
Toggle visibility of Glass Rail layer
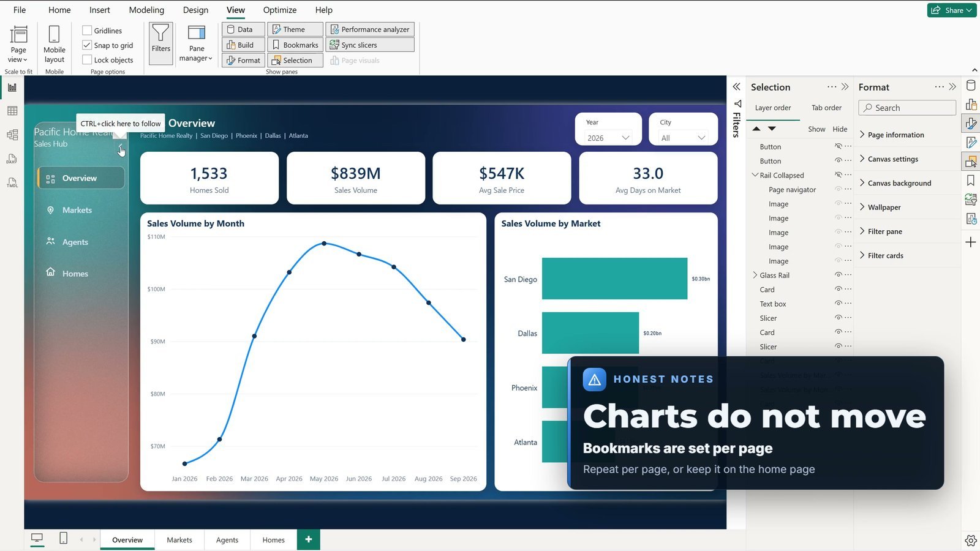[839, 275]
